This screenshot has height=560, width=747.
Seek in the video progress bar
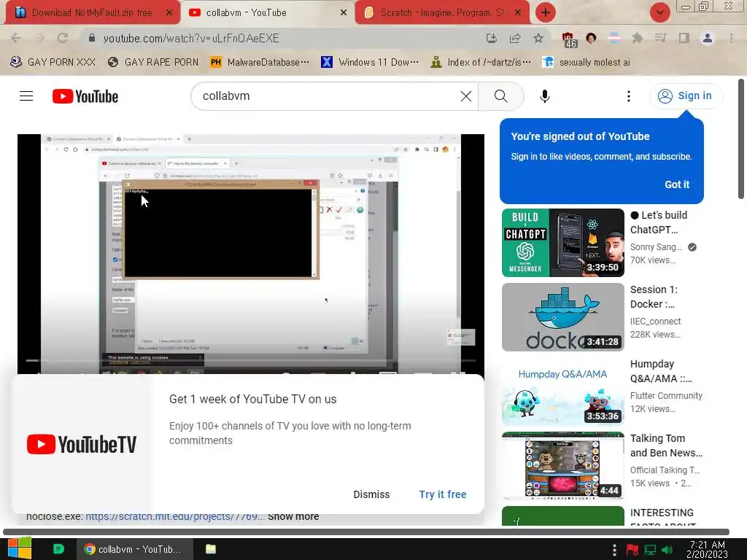tap(251, 360)
